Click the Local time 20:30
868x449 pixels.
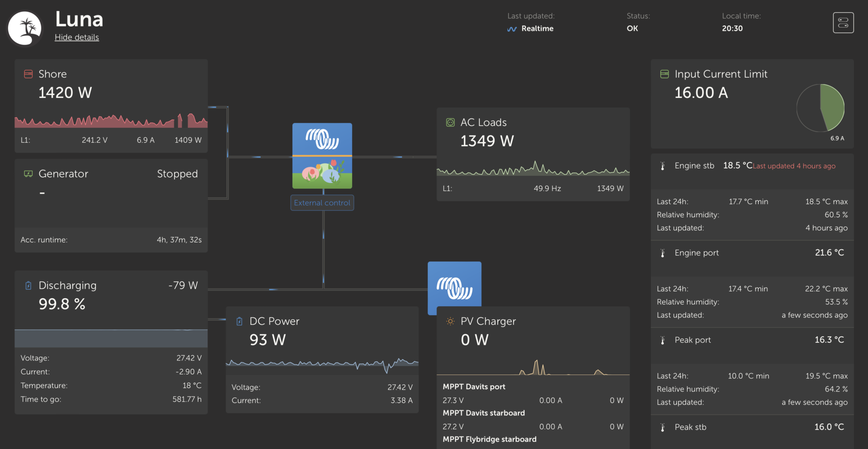732,28
